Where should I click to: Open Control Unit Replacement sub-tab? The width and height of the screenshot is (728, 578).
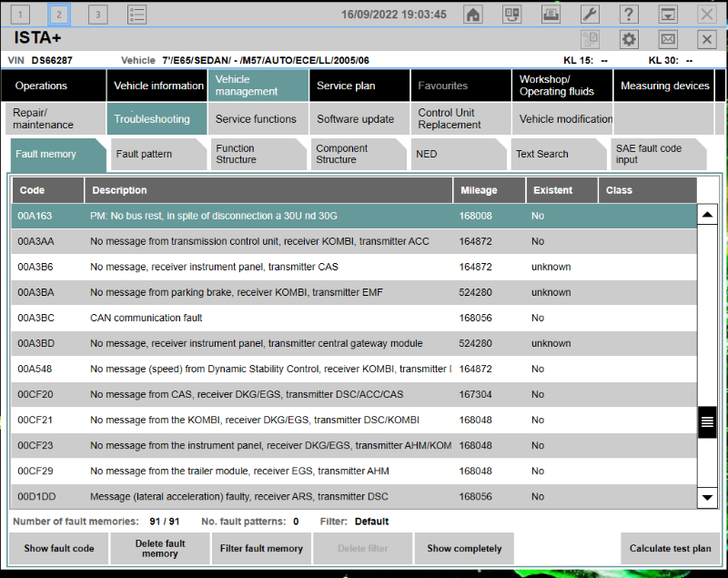pos(461,119)
